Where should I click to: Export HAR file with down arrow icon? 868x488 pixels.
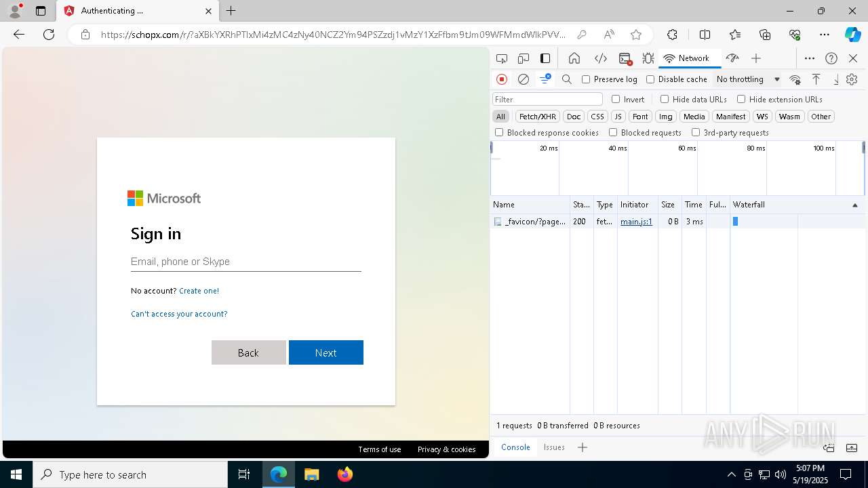(x=836, y=79)
